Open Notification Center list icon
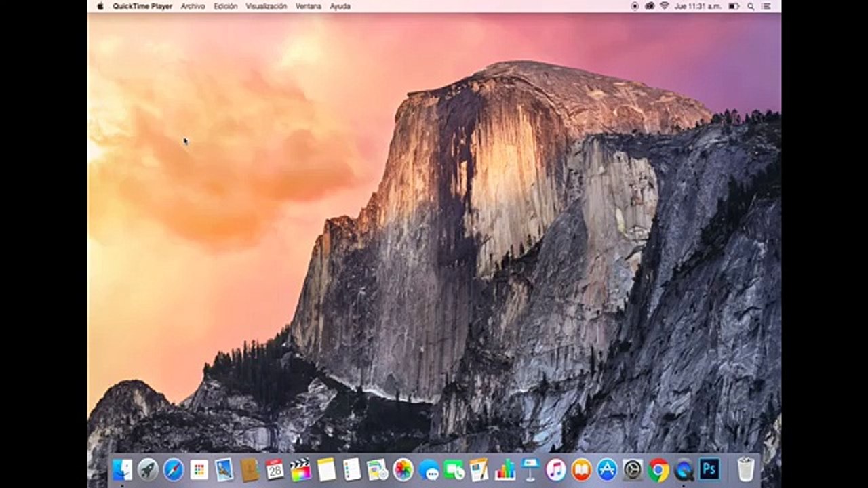 (x=768, y=6)
